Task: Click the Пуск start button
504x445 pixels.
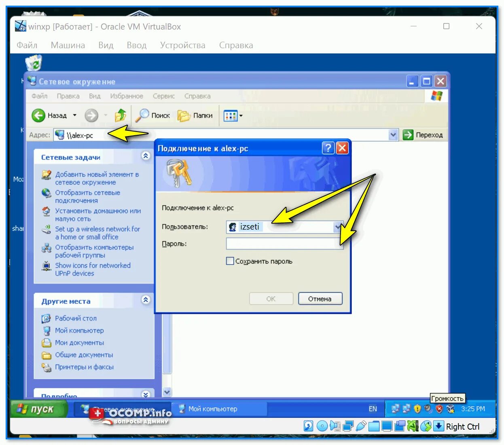Action: point(38,409)
